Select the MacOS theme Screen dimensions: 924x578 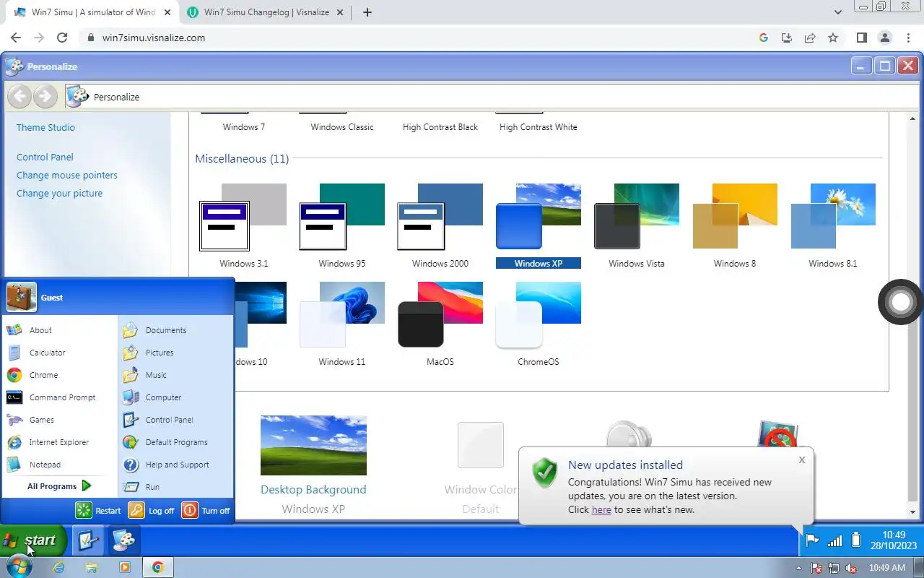coord(440,324)
